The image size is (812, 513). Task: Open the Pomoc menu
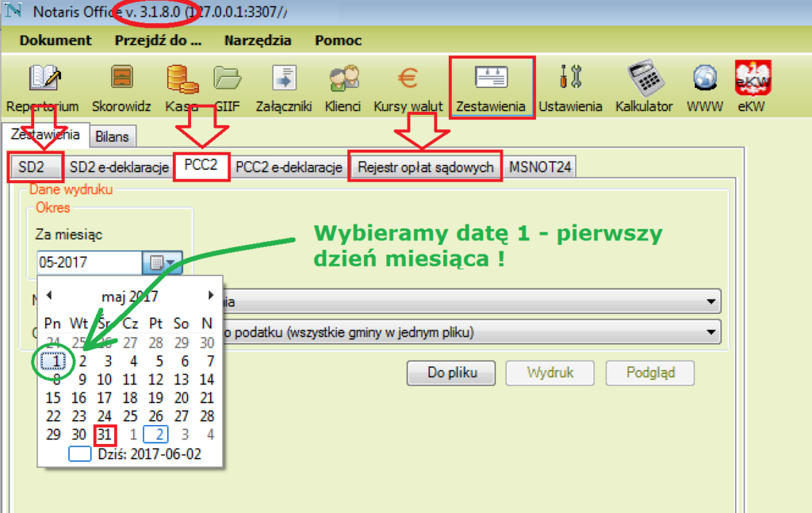tap(338, 40)
